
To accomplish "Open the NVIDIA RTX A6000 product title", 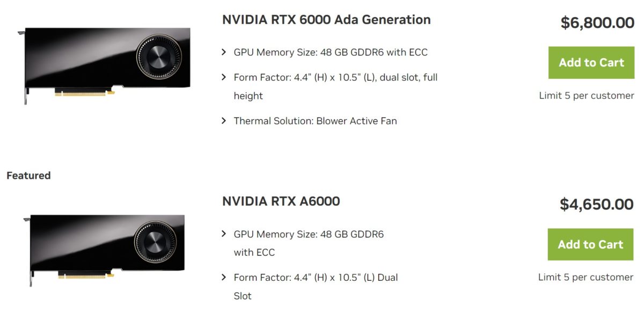I will 281,201.
